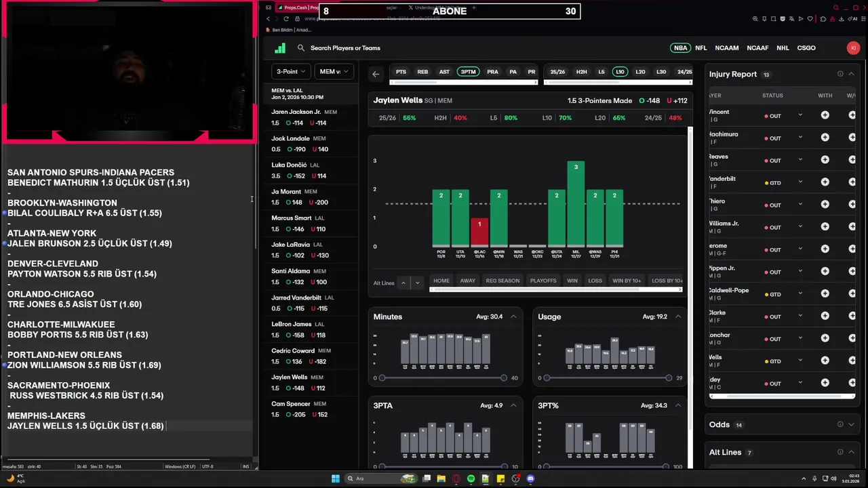Select the NBA league tab
The width and height of the screenshot is (868, 488).
pyautogui.click(x=680, y=48)
